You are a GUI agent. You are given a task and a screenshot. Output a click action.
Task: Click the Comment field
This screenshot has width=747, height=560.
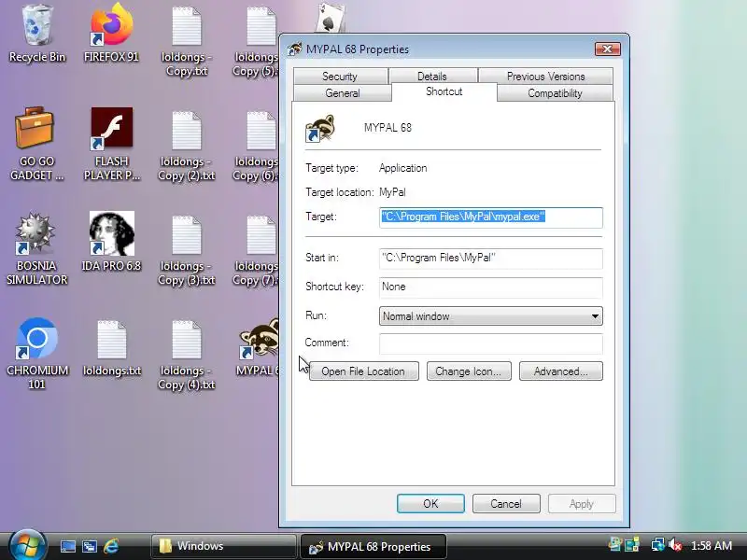491,343
